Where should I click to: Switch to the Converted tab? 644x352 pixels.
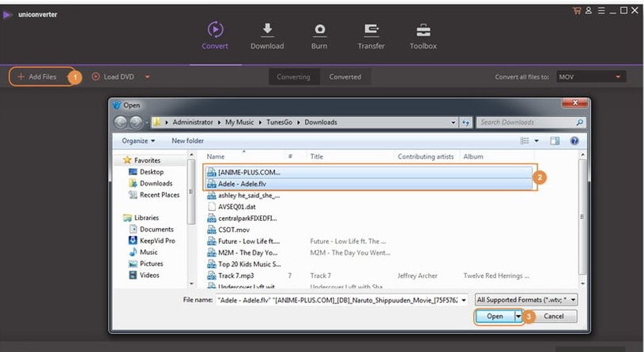click(345, 77)
